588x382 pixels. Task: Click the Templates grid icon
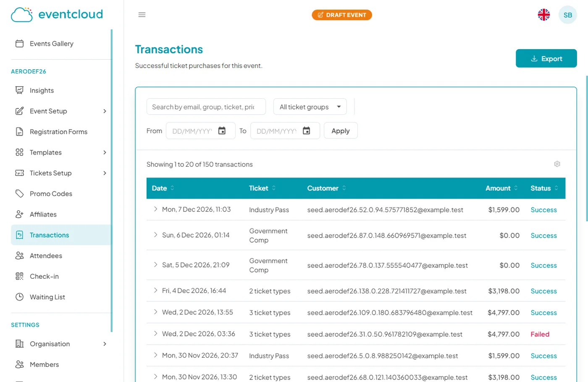19,152
